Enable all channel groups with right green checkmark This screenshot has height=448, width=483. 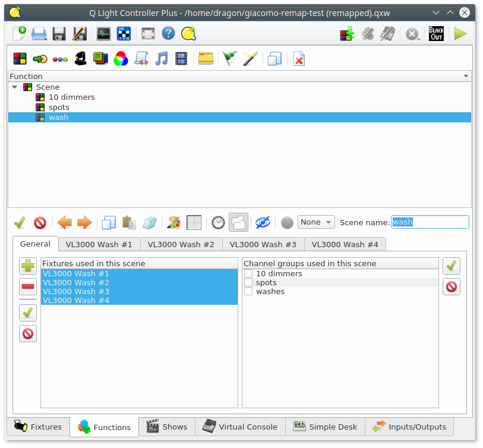[x=452, y=266]
